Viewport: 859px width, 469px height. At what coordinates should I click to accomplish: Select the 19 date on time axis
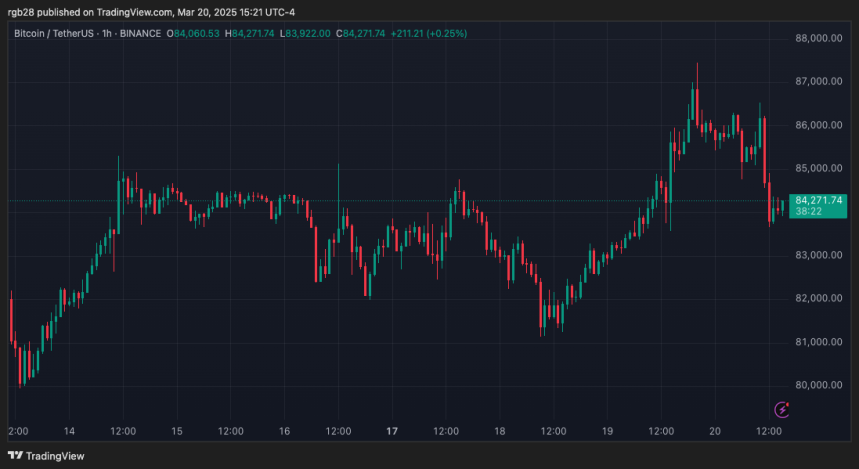click(607, 431)
